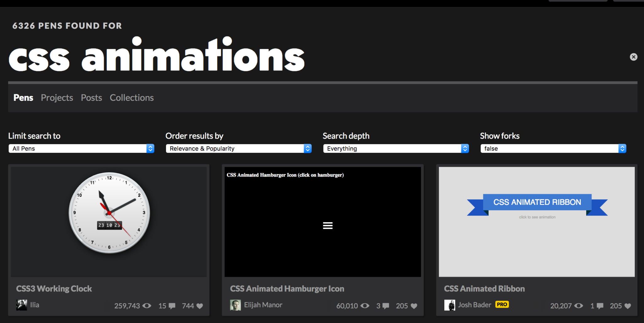Viewport: 644px width, 323px height.
Task: Open comments icon on Animated Ribbon pen
Action: pos(600,306)
